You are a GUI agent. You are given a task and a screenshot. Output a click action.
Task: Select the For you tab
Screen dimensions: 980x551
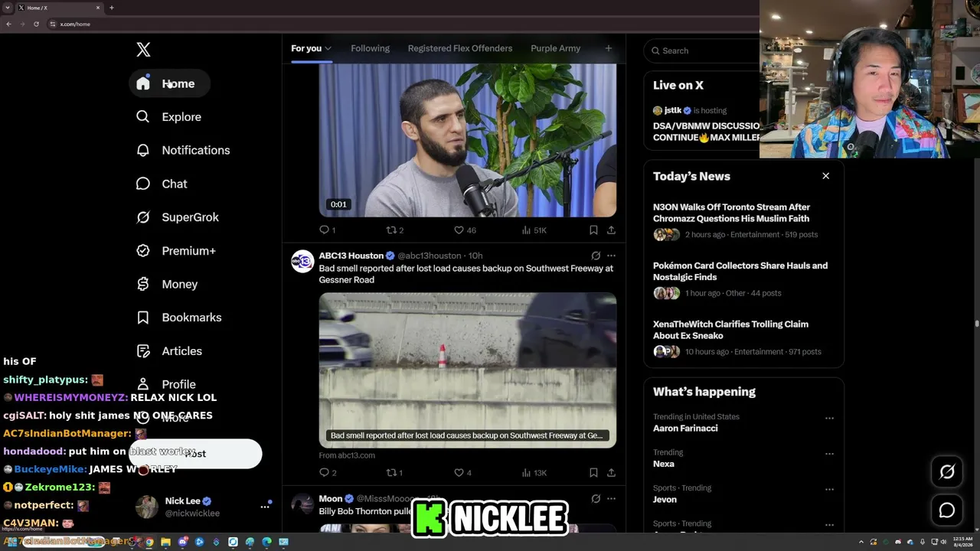(311, 48)
